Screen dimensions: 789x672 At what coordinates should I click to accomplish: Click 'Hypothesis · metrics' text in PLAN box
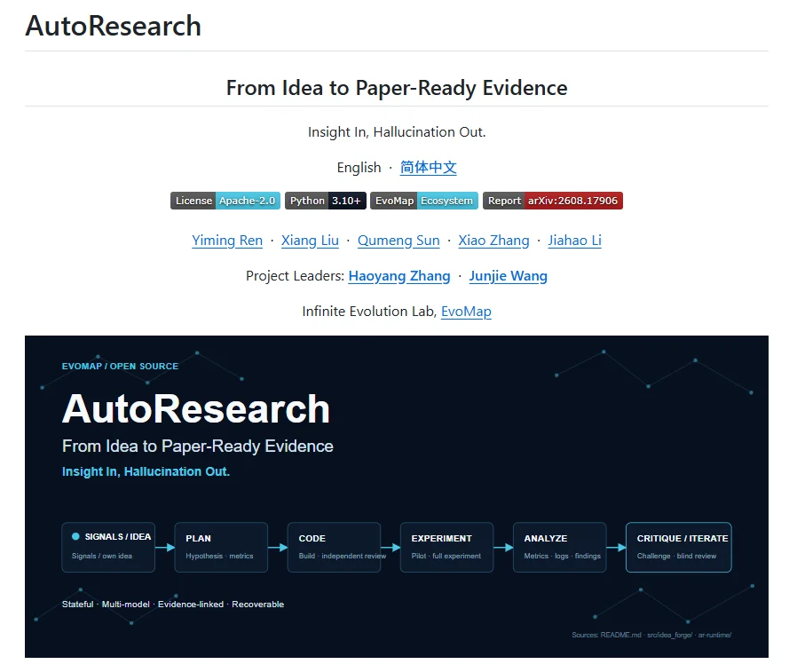219,556
